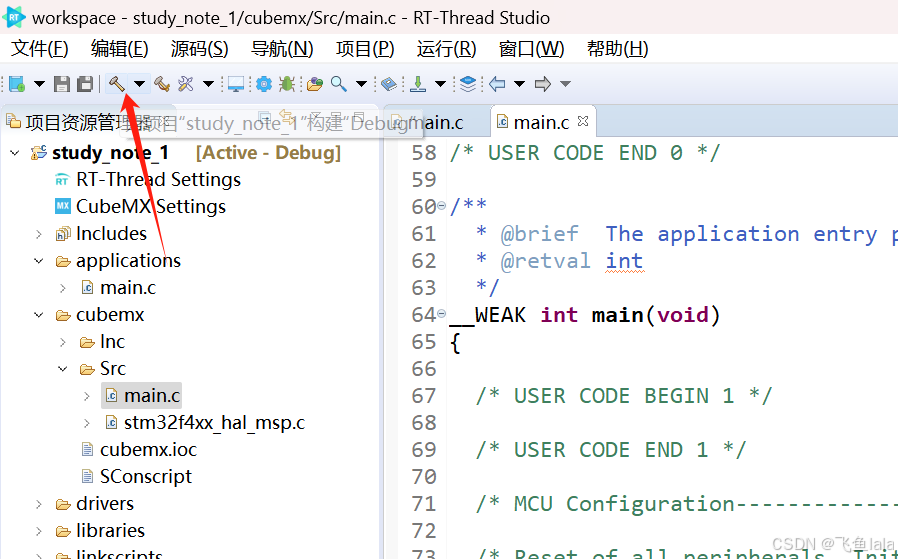898x559 pixels.
Task: Select the SConscript file
Action: (146, 477)
